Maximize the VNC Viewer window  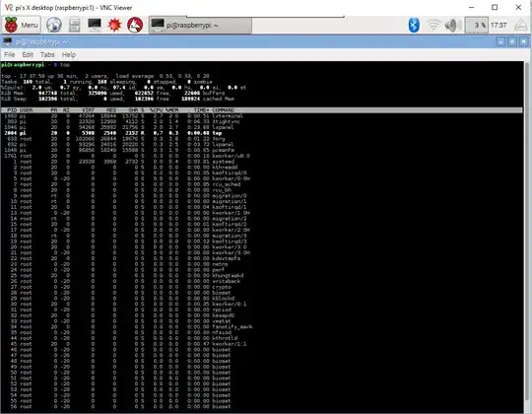(x=495, y=7)
